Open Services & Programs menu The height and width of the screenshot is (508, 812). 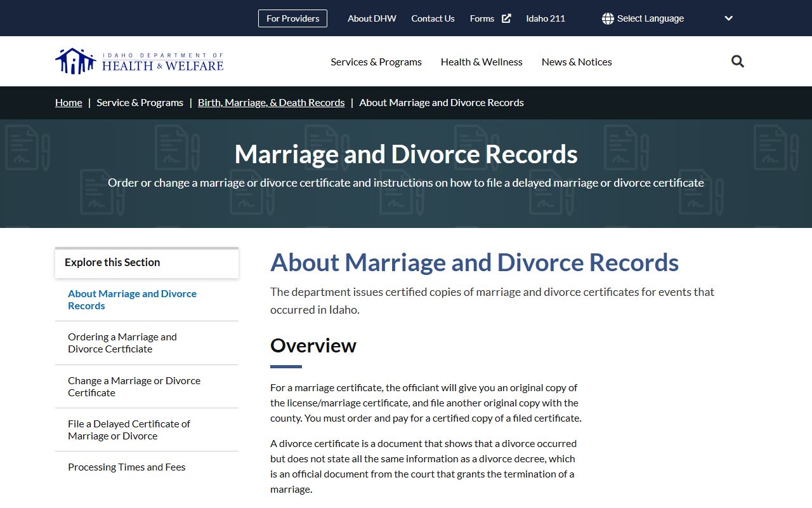pos(376,62)
